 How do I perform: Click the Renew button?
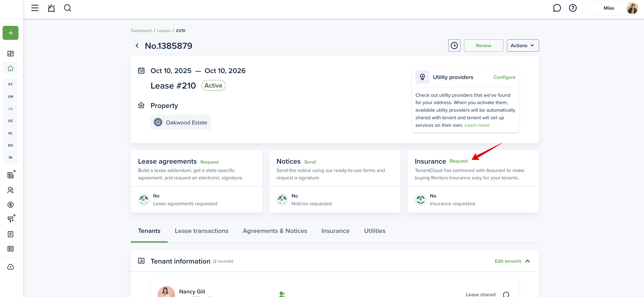pyautogui.click(x=483, y=46)
